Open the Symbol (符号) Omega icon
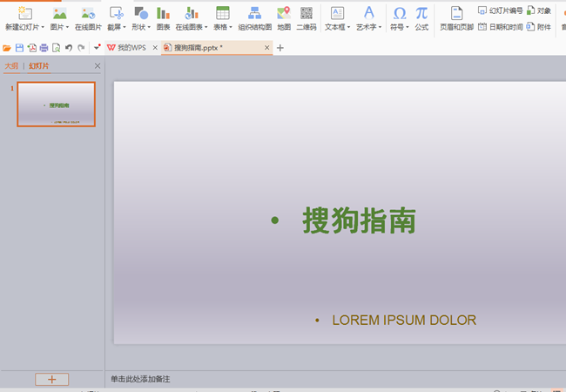 tap(400, 14)
